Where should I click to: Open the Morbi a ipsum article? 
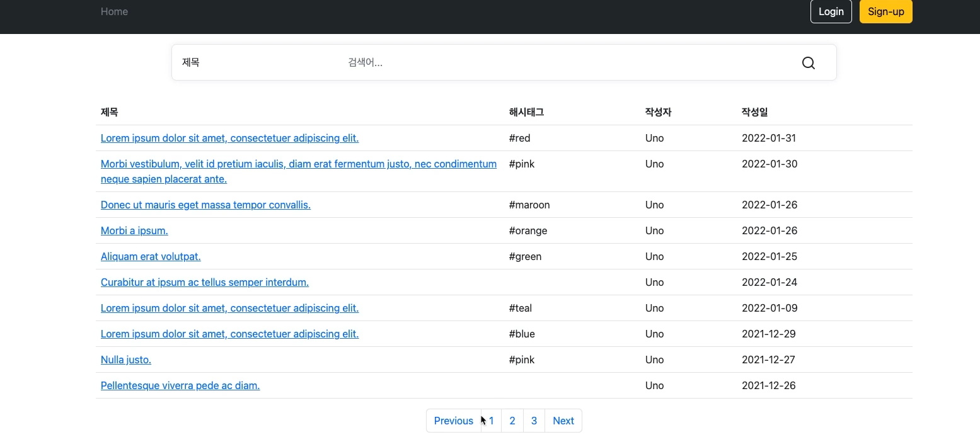pos(134,230)
